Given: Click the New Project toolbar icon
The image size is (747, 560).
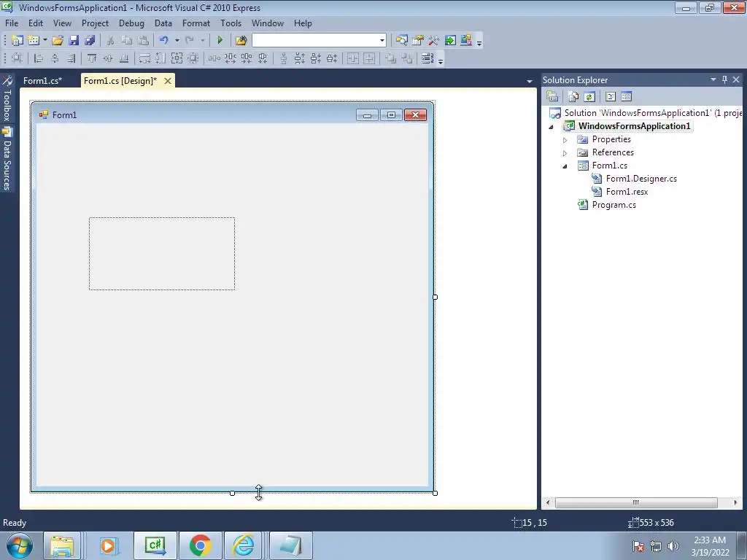Looking at the screenshot, I should coord(18,41).
